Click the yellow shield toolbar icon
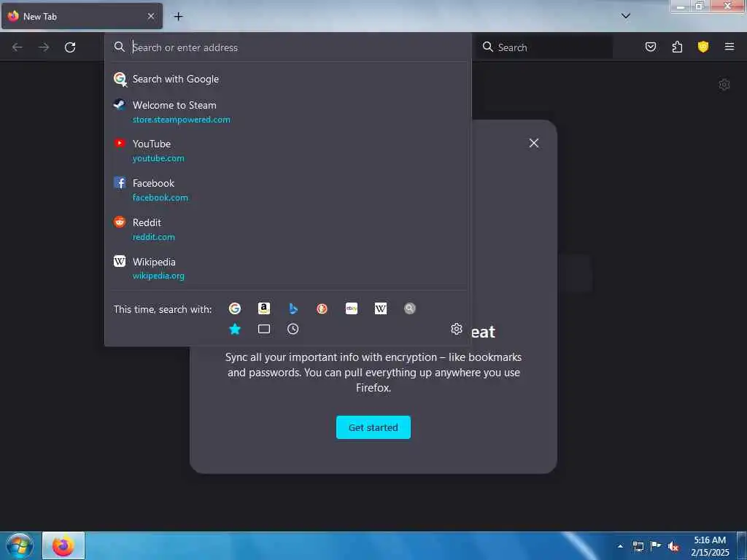747x560 pixels. point(703,47)
